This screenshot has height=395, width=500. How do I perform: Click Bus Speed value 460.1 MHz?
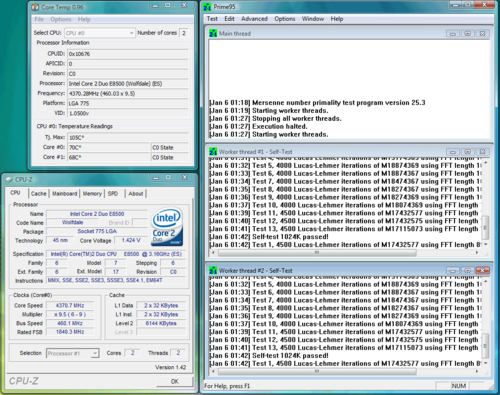(70, 323)
